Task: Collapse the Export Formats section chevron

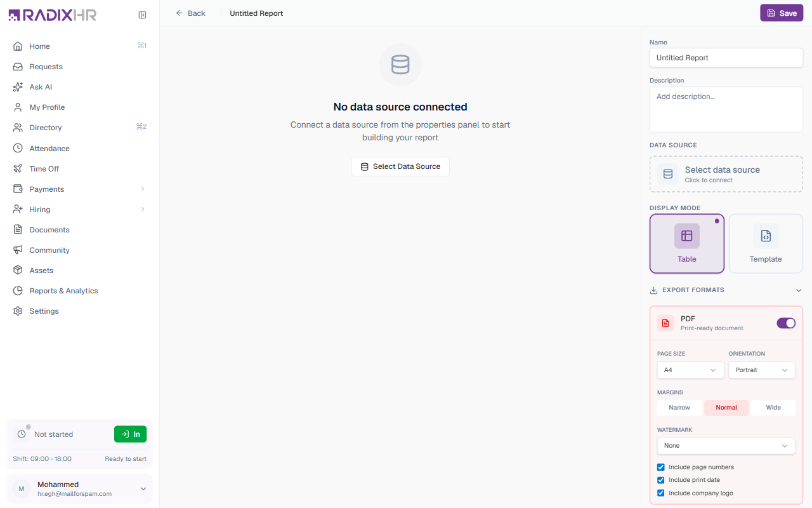Action: coord(799,290)
